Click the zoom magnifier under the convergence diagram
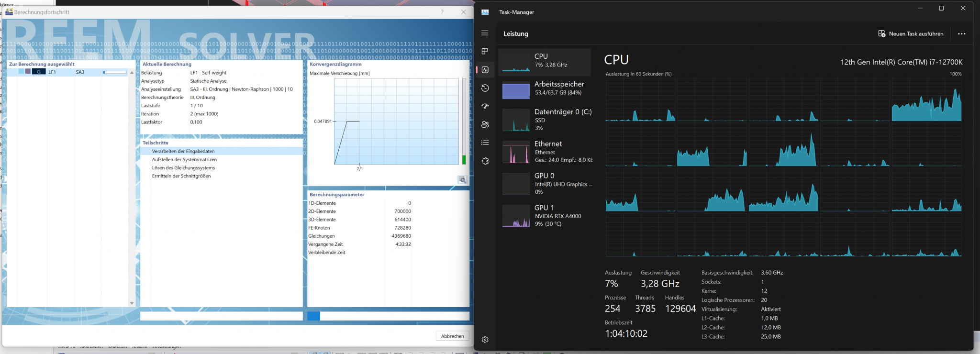980x354 pixels. pos(462,180)
